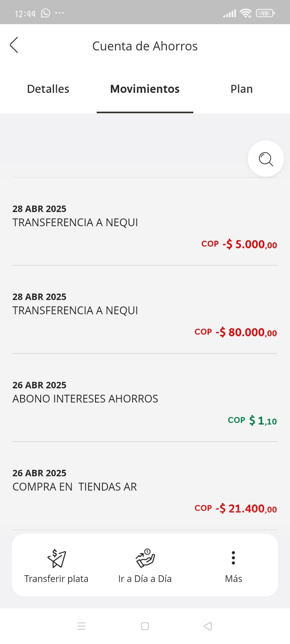The image size is (290, 644).
Task: Tap the Transferir plata label
Action: tap(56, 579)
